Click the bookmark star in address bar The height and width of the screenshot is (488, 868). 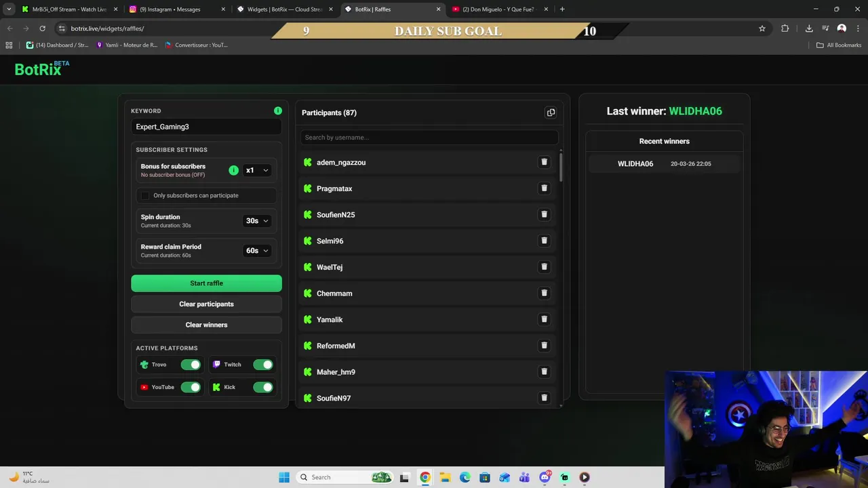coord(762,28)
